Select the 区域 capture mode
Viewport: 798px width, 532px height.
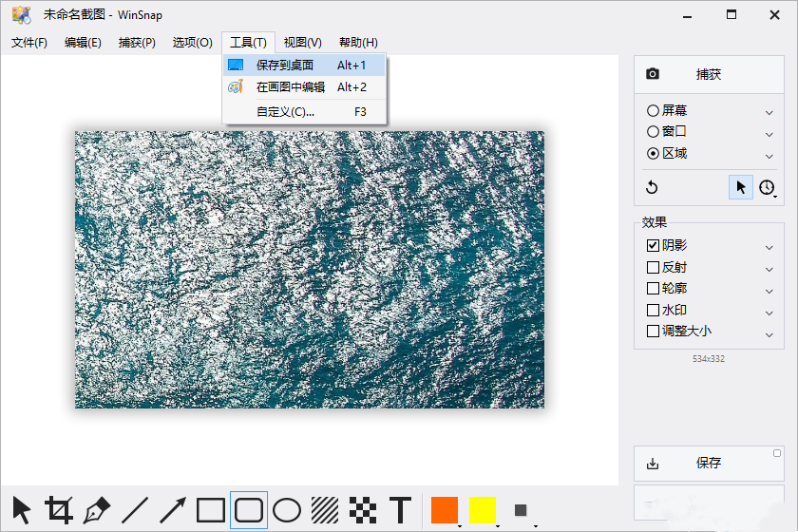(667, 153)
